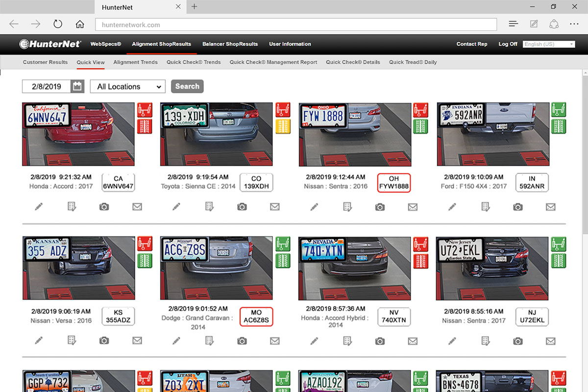Open report icon for Toyota Sienna CE
Screen dimensions: 588x392
coord(209,207)
